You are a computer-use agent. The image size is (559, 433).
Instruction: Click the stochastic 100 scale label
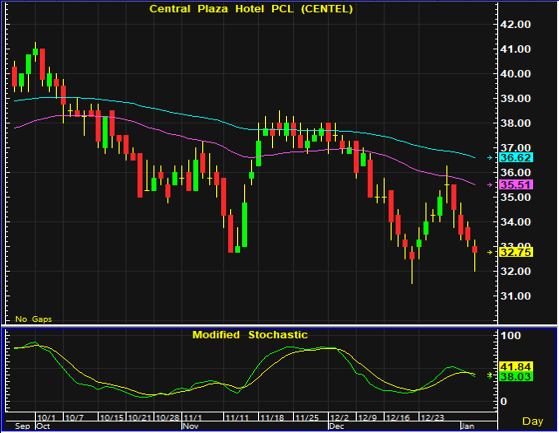pyautogui.click(x=511, y=335)
